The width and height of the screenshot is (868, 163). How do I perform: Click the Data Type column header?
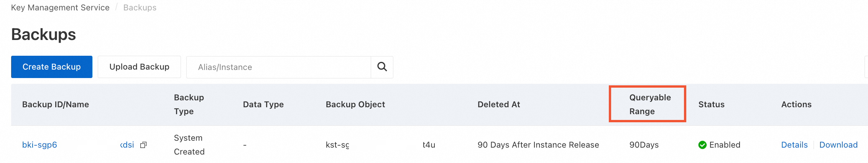(263, 105)
